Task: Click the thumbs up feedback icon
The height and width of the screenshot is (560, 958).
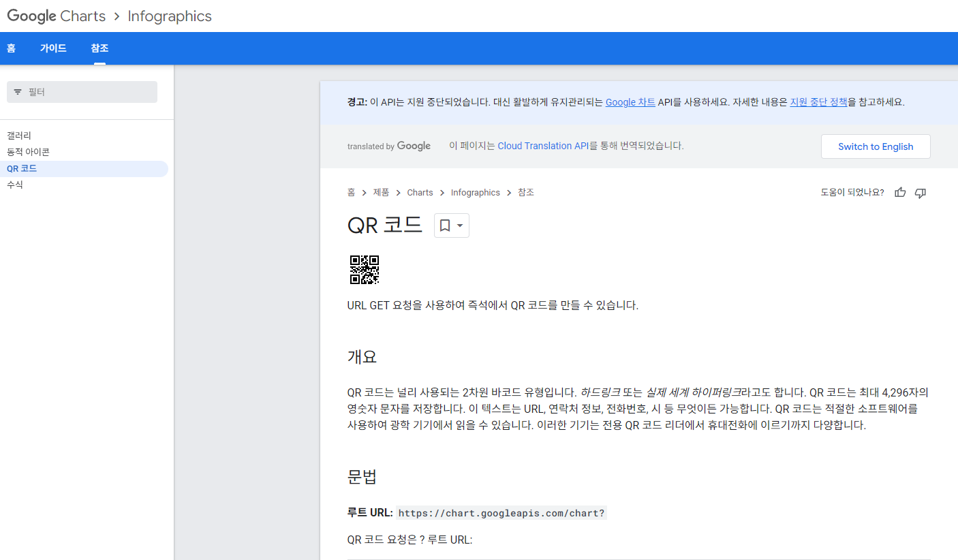Action: click(899, 193)
